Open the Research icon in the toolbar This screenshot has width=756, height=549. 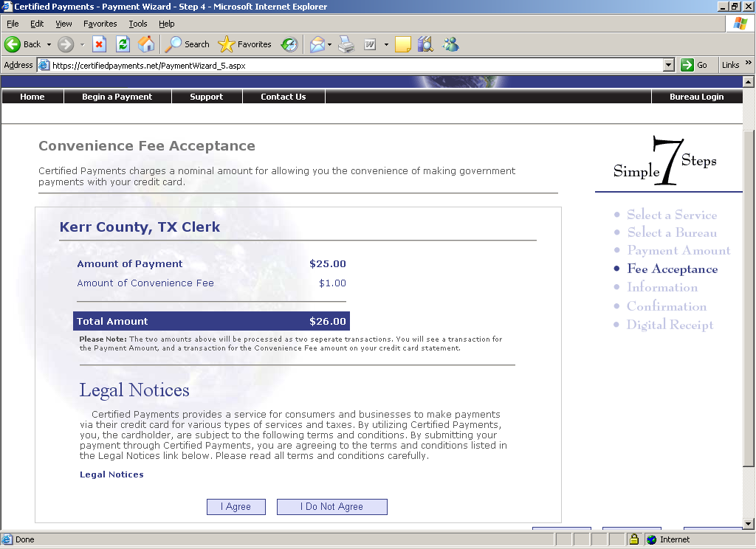(425, 44)
